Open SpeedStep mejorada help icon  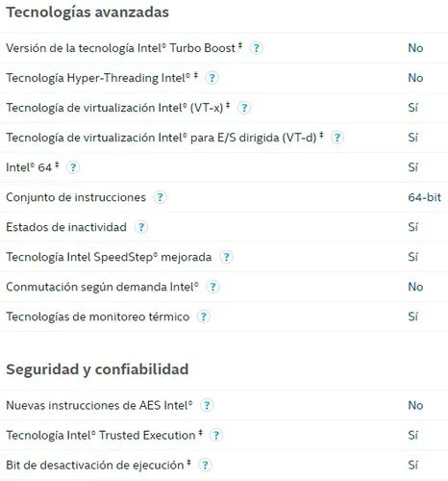[226, 257]
